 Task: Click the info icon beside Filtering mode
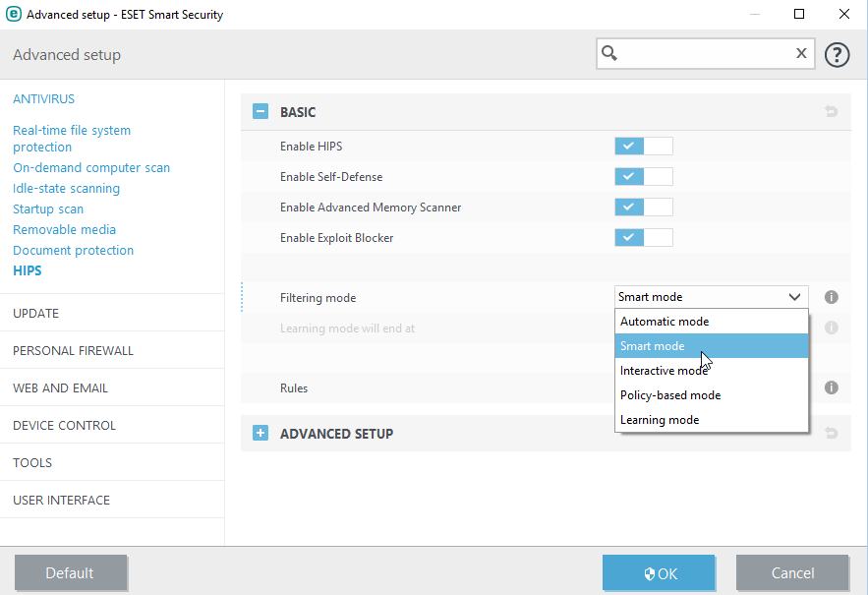click(831, 297)
